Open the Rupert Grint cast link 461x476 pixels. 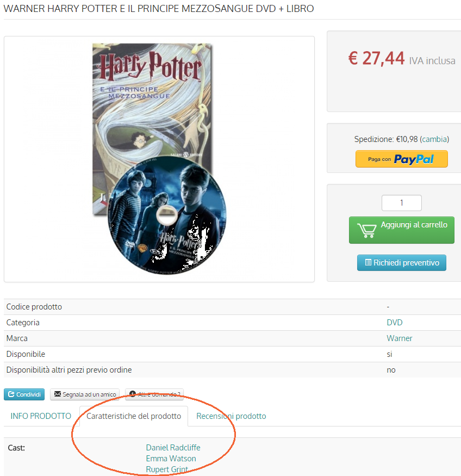(167, 469)
